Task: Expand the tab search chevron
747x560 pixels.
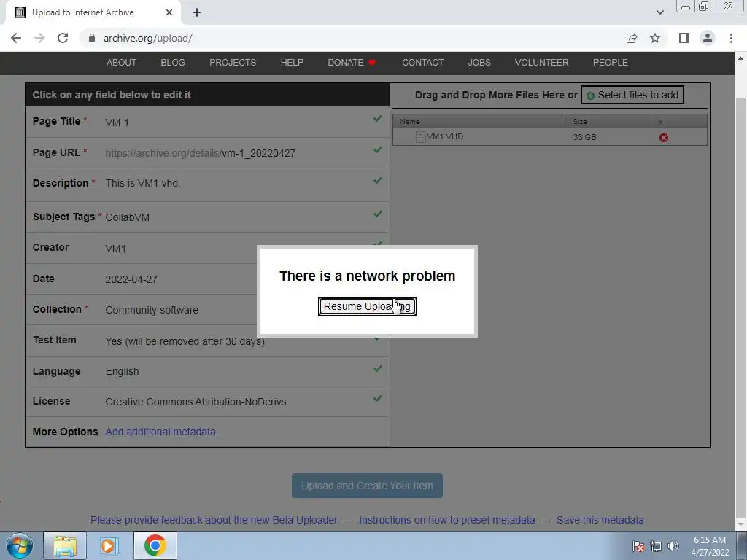Action: [x=659, y=12]
